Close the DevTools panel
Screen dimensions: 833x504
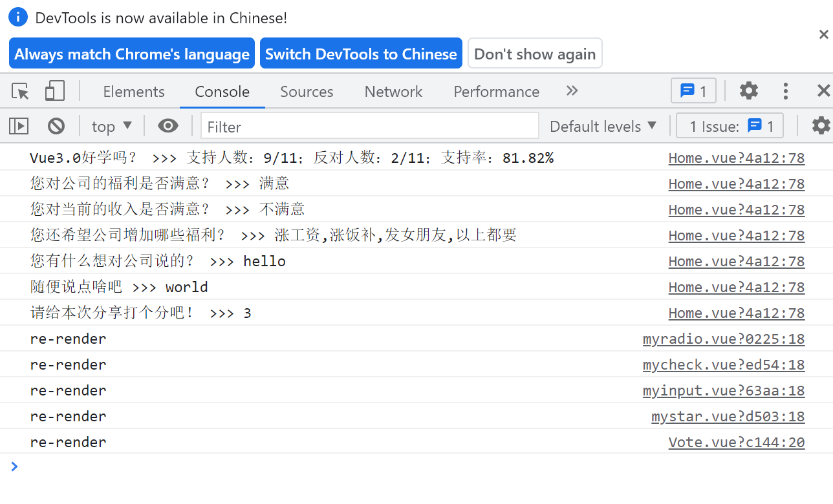823,91
